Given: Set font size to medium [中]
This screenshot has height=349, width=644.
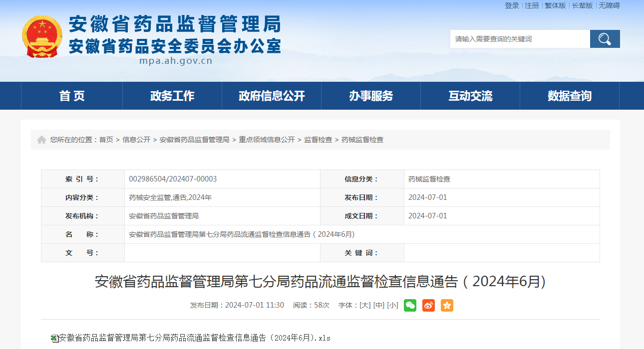Looking at the screenshot, I should pyautogui.click(x=379, y=305).
